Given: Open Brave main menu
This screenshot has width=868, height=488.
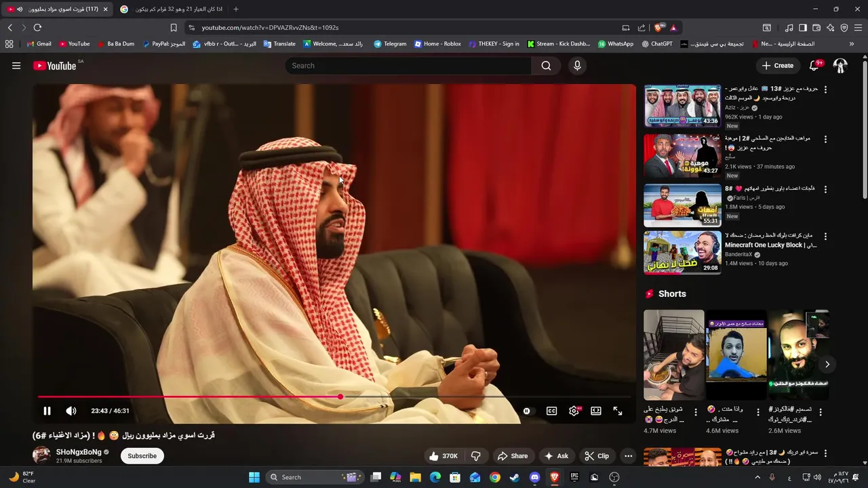Looking at the screenshot, I should [859, 28].
